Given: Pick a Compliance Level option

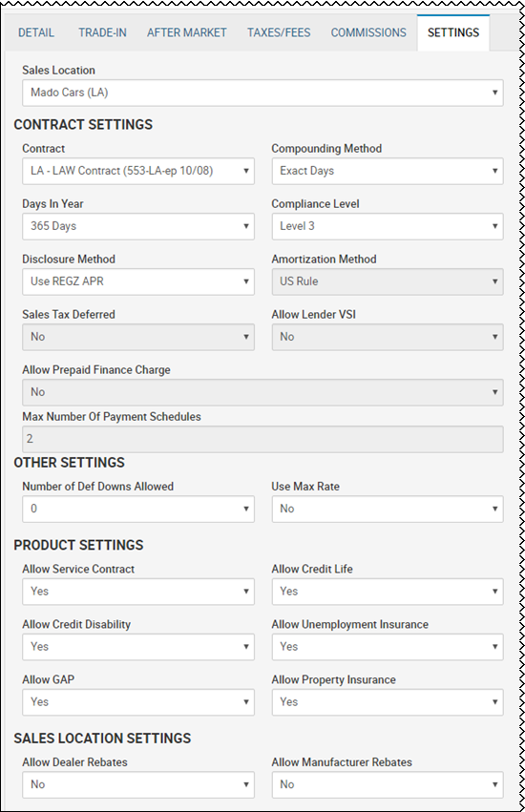Looking at the screenshot, I should coord(388,226).
